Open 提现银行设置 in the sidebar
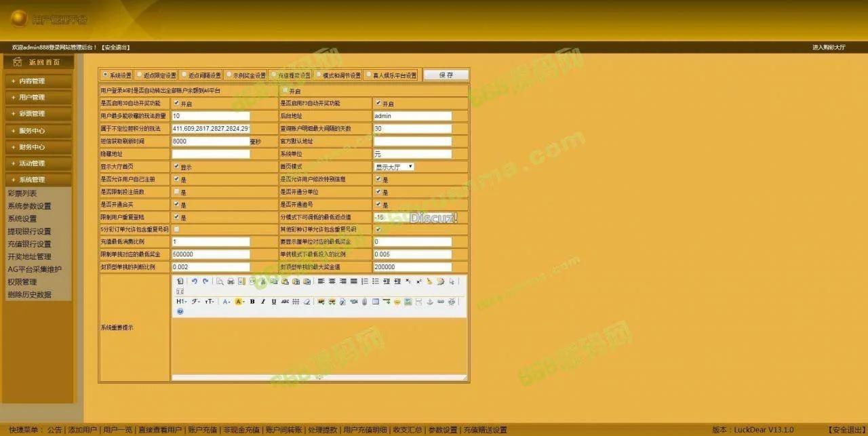 29,231
